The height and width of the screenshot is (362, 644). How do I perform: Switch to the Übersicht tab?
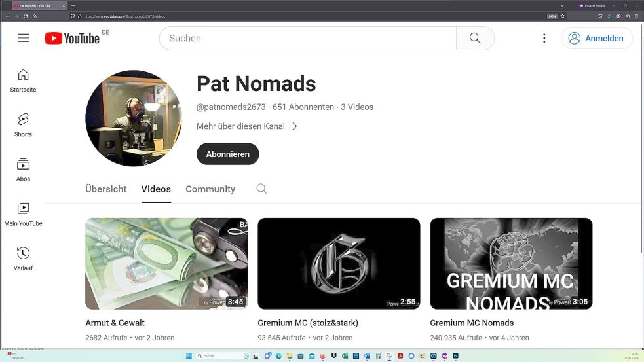pos(106,189)
